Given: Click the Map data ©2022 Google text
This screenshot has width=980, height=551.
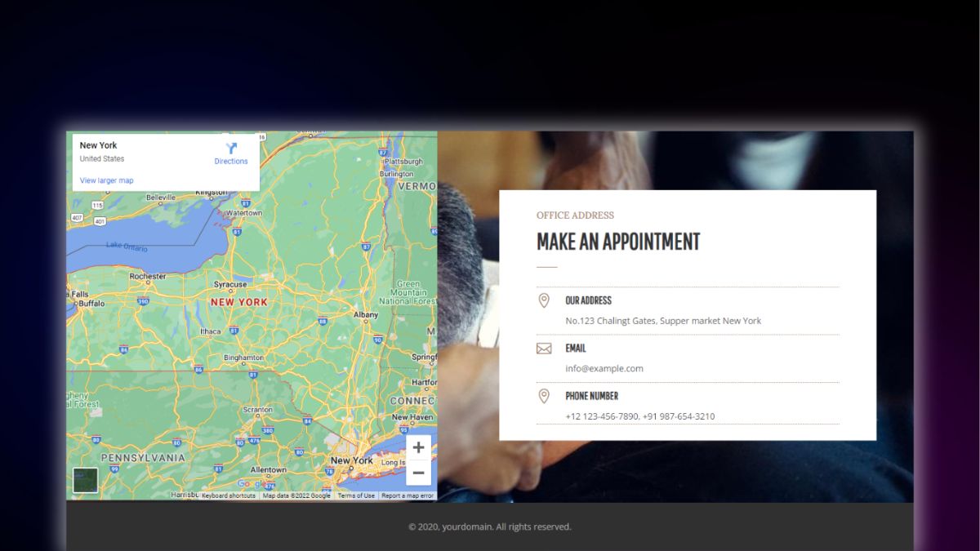Looking at the screenshot, I should [296, 495].
